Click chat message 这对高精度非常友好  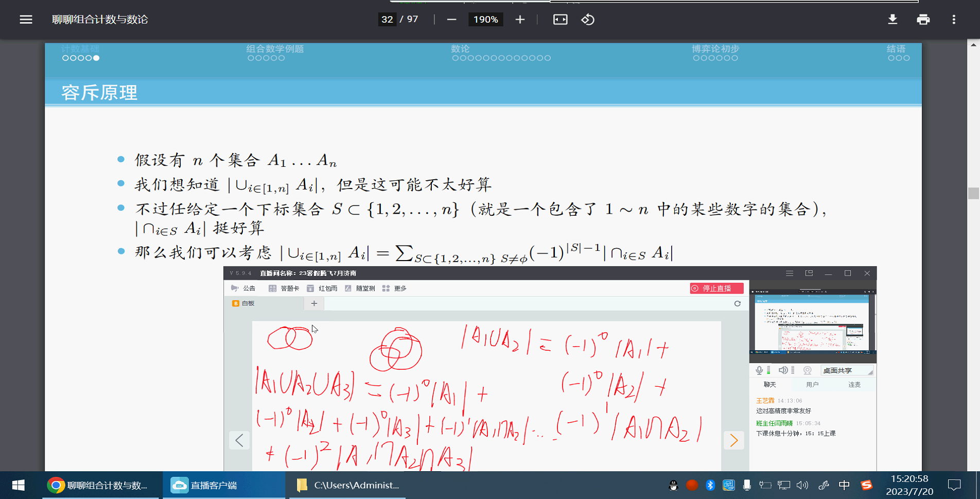[783, 411]
